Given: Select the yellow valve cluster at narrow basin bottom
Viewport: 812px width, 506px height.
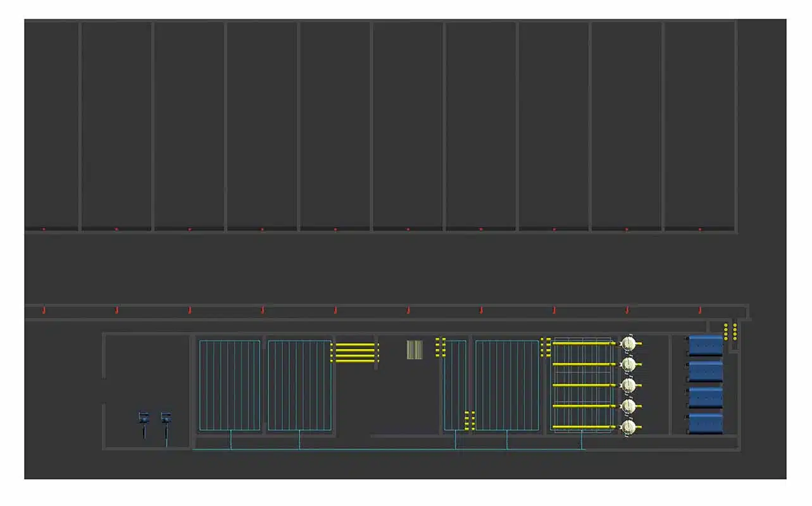Looking at the screenshot, I should [470, 421].
